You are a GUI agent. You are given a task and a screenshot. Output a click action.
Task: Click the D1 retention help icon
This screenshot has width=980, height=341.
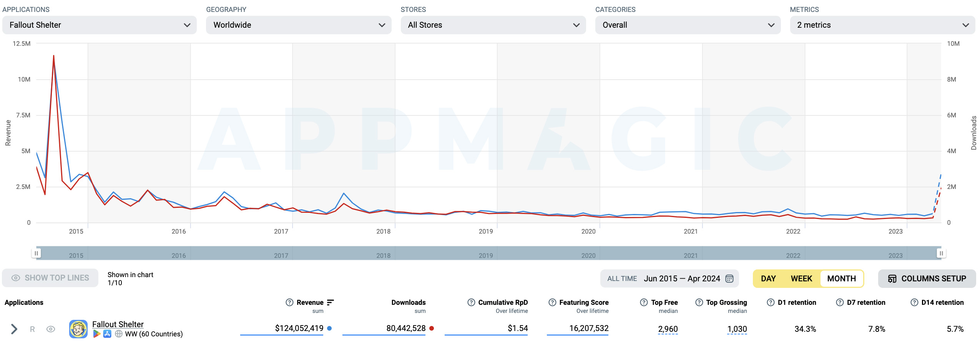[771, 303]
